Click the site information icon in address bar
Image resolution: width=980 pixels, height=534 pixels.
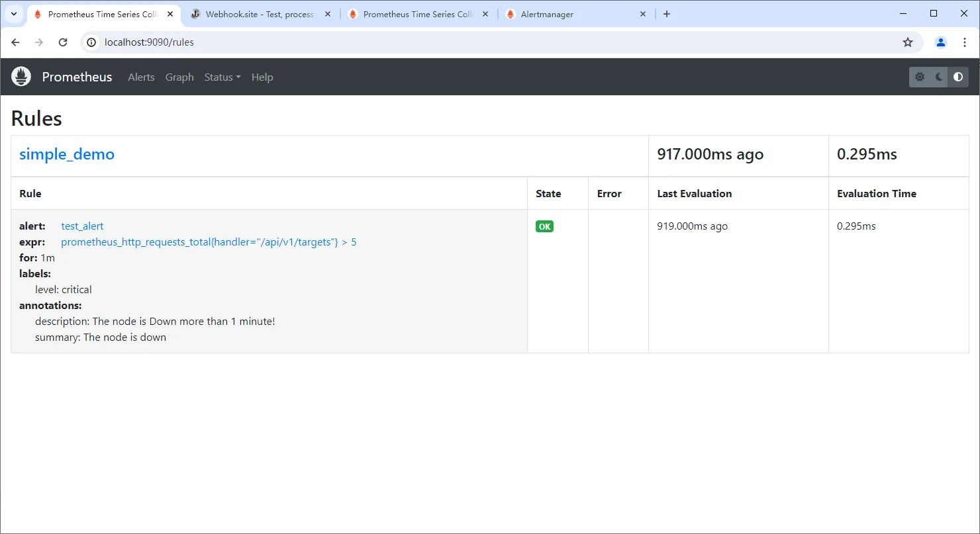coord(93,42)
